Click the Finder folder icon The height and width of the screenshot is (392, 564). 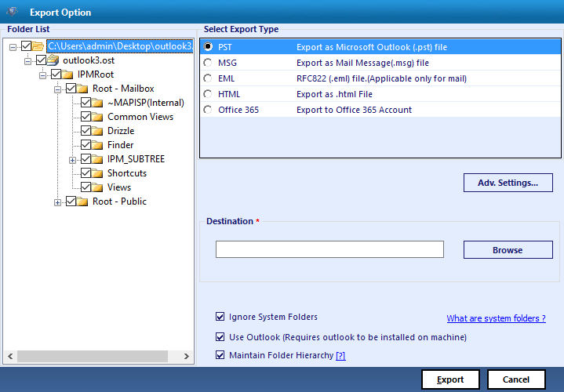coord(97,144)
